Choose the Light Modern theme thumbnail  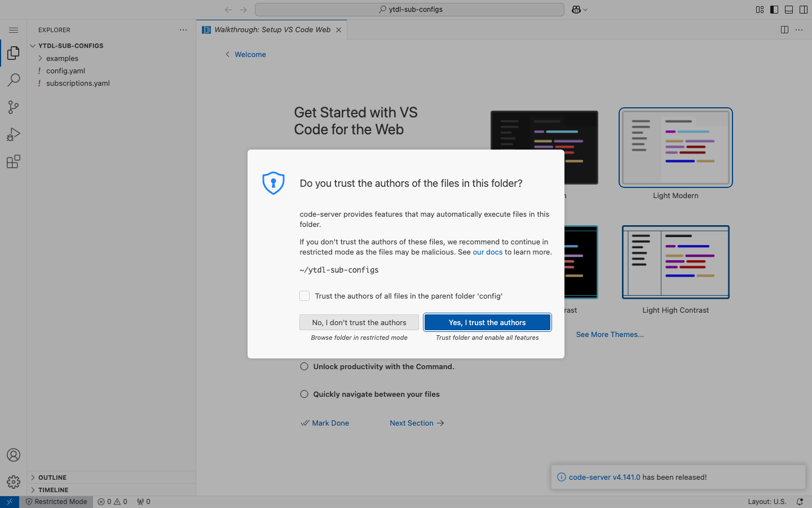pyautogui.click(x=676, y=147)
